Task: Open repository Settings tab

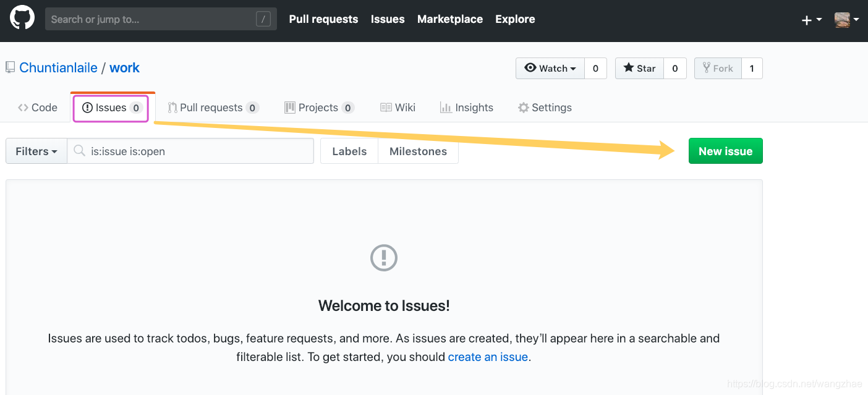Action: [x=545, y=108]
